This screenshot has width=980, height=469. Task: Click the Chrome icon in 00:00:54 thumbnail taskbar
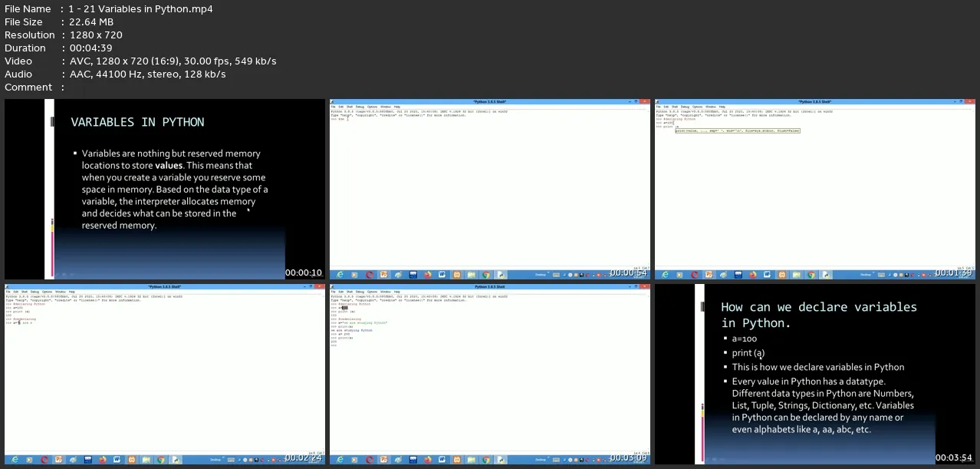pos(486,275)
